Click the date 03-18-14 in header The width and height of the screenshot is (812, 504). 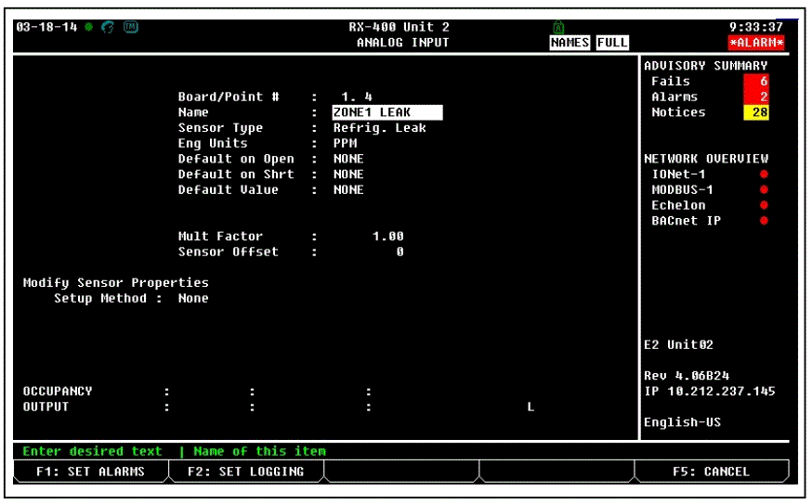pos(46,27)
